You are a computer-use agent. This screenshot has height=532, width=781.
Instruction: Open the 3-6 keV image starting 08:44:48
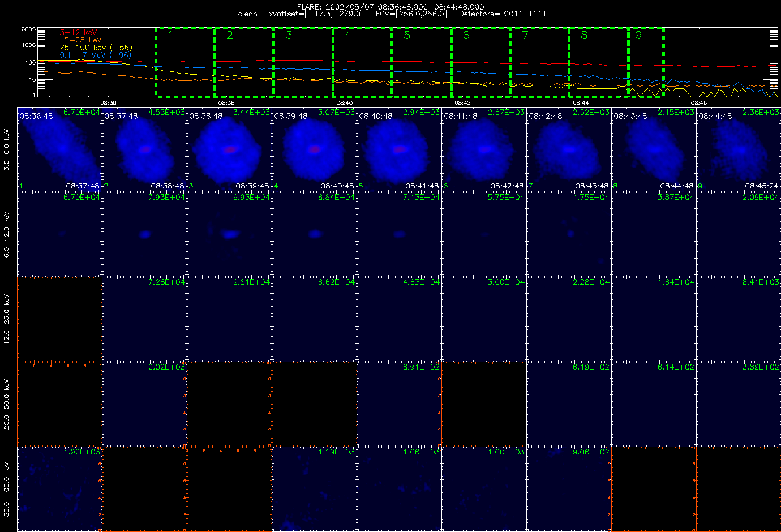pyautogui.click(x=739, y=149)
